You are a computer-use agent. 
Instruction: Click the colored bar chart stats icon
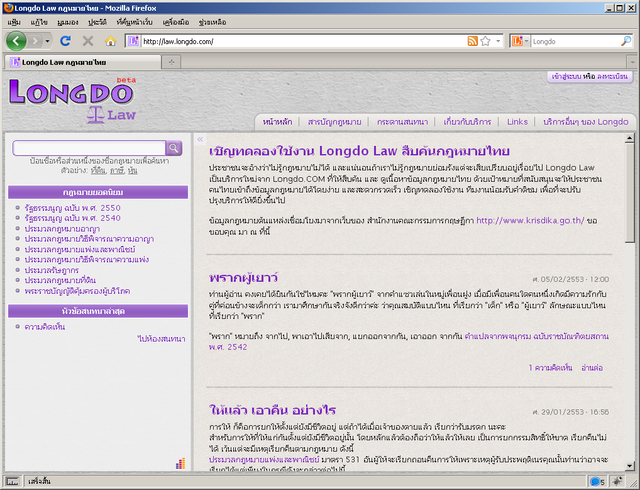[180, 463]
